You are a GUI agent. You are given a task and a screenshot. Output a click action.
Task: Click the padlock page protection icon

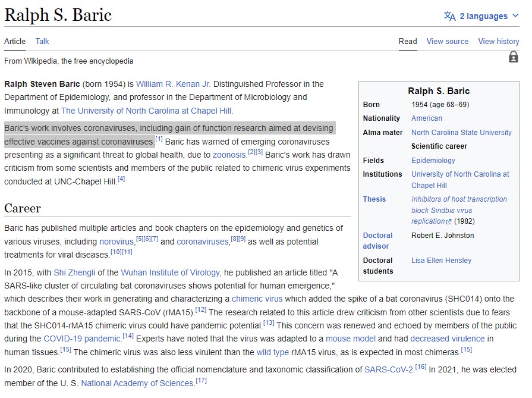[x=514, y=57]
